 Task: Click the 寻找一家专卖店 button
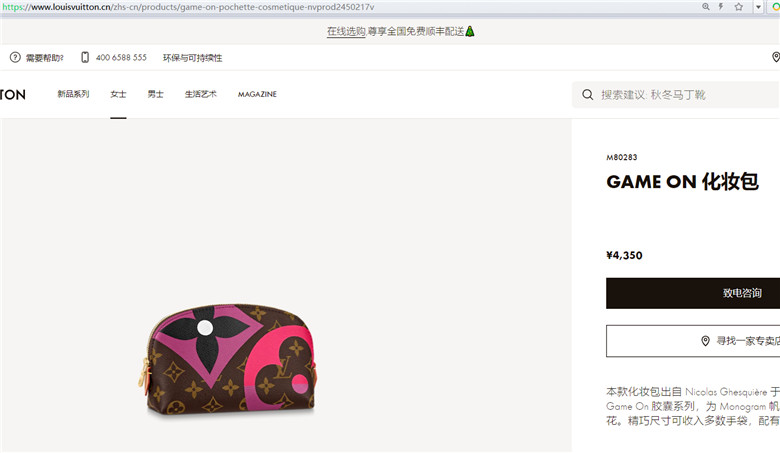[693, 341]
